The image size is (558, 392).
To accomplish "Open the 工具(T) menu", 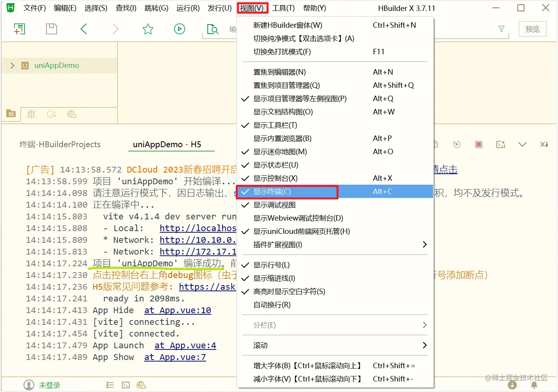I will coord(283,8).
